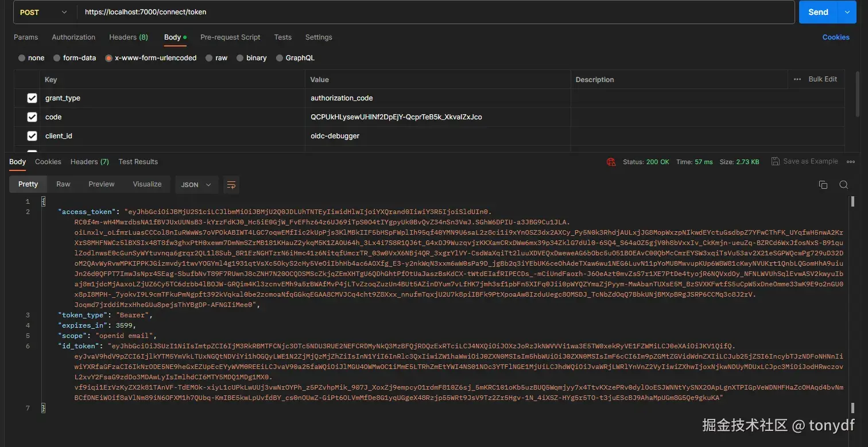The width and height of the screenshot is (868, 447).
Task: Select the binary radio button
Action: 240,58
